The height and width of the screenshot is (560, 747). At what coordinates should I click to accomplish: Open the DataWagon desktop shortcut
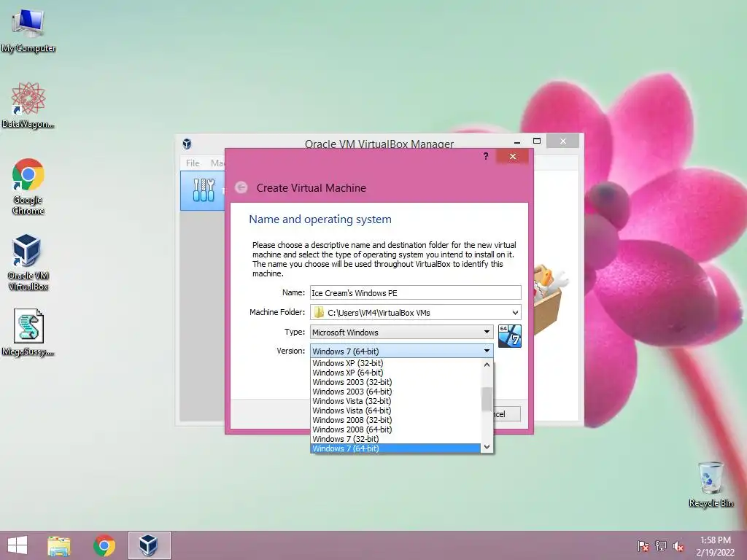tap(28, 105)
